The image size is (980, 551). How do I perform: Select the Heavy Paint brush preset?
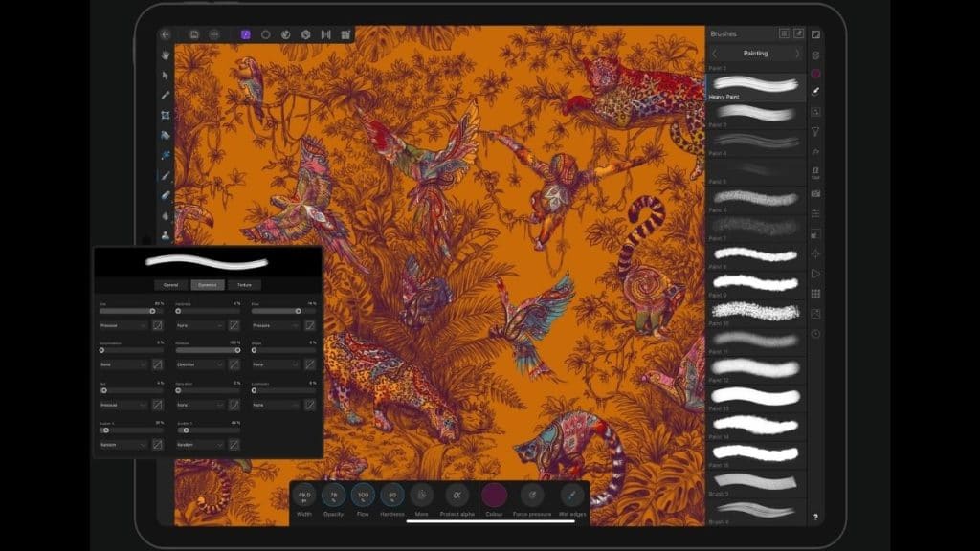tap(756, 84)
